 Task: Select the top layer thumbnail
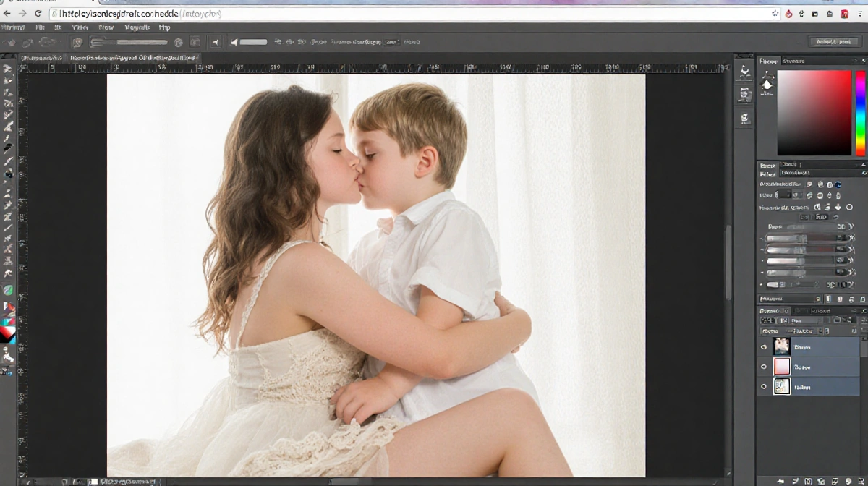point(782,347)
